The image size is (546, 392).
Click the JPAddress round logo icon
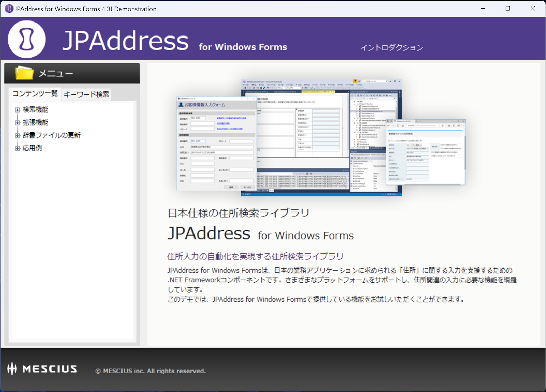click(x=27, y=39)
